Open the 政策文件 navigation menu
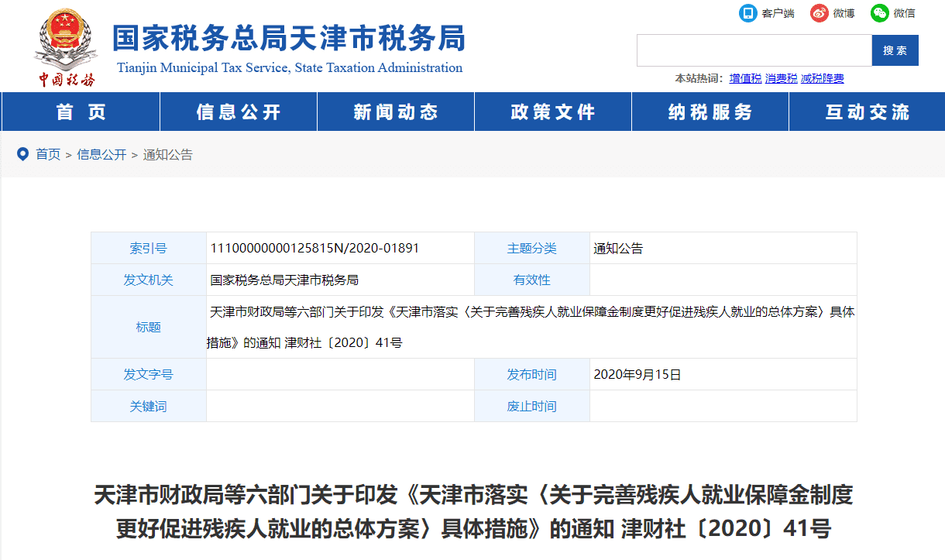Viewport: 945px width, 560px height. click(x=553, y=112)
